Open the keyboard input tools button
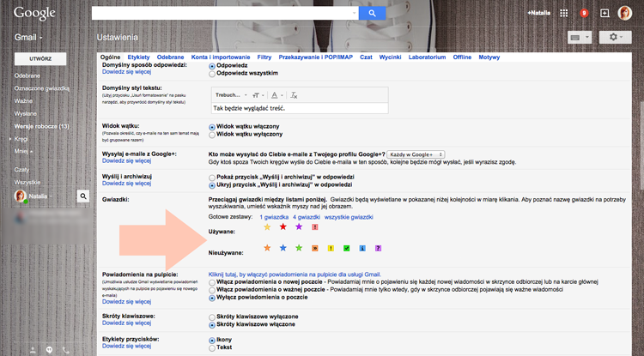 (580, 38)
